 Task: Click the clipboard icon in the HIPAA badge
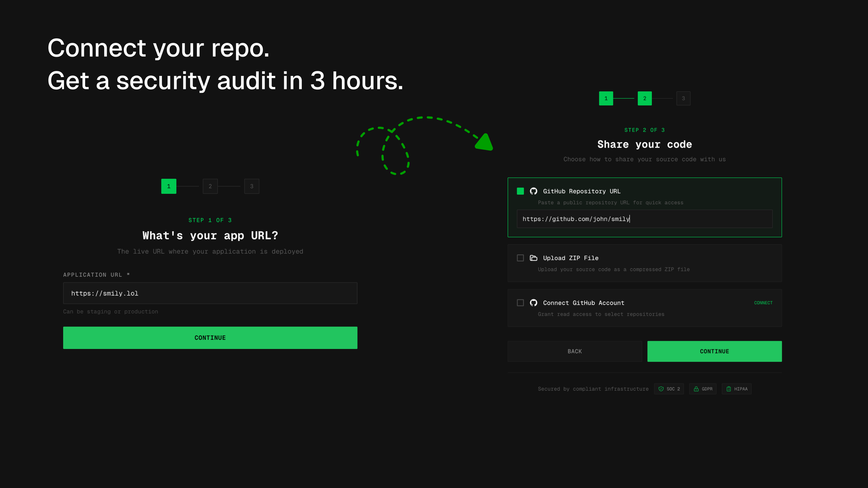point(729,389)
